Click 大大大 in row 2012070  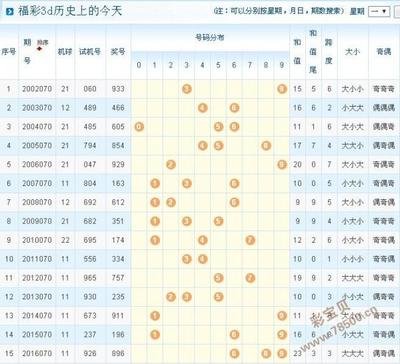pos(352,278)
